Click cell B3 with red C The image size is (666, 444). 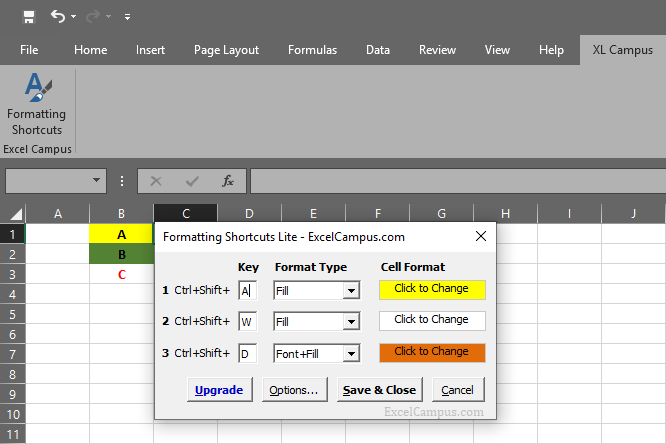click(x=121, y=274)
